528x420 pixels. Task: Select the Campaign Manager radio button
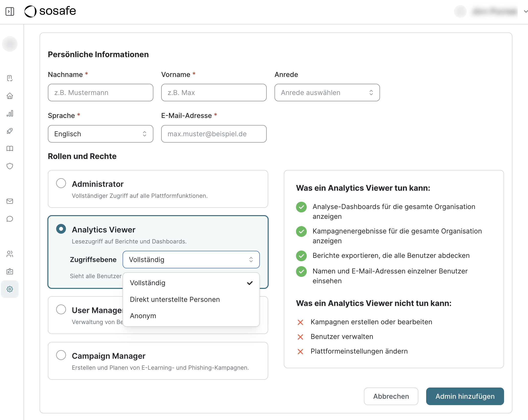[61, 355]
